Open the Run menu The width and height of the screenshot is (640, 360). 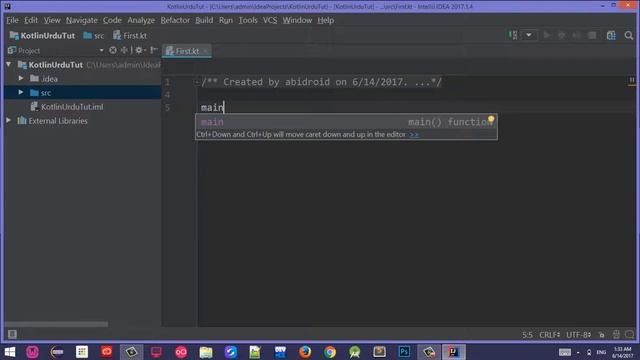tap(226, 20)
